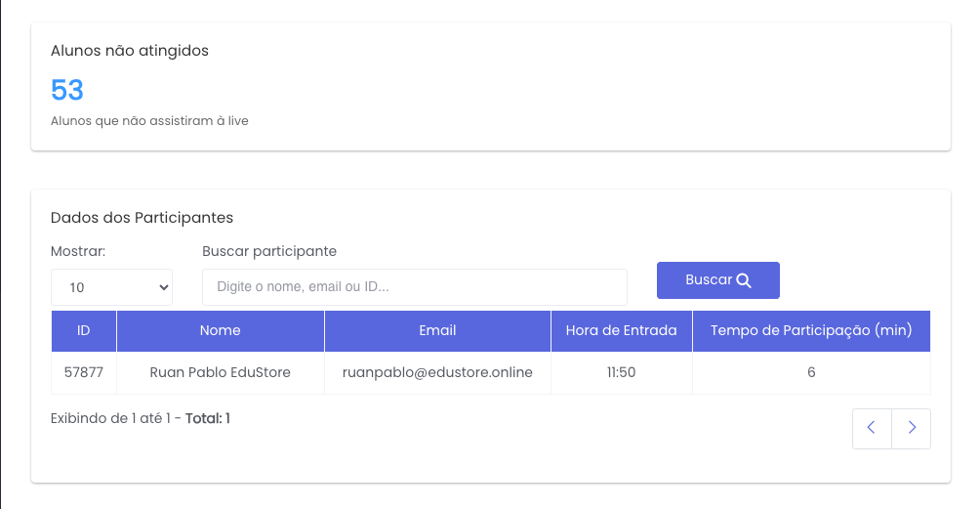Click the Exibindo de 1 até 1 total text

[141, 419]
